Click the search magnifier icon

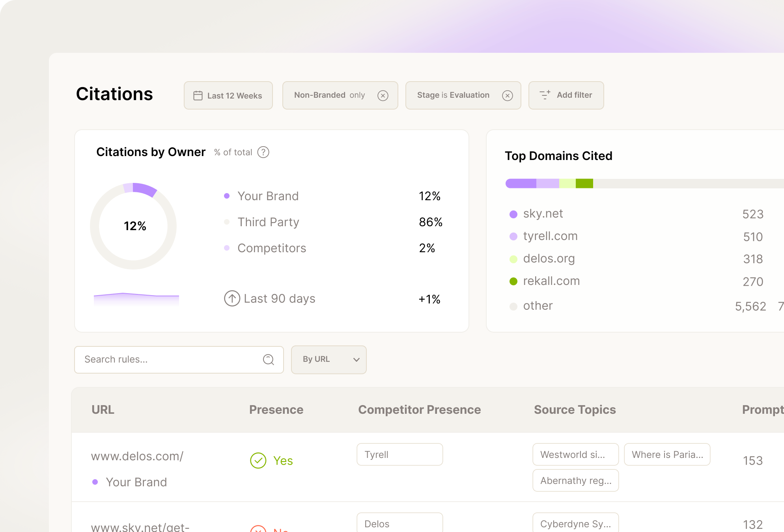coord(269,359)
